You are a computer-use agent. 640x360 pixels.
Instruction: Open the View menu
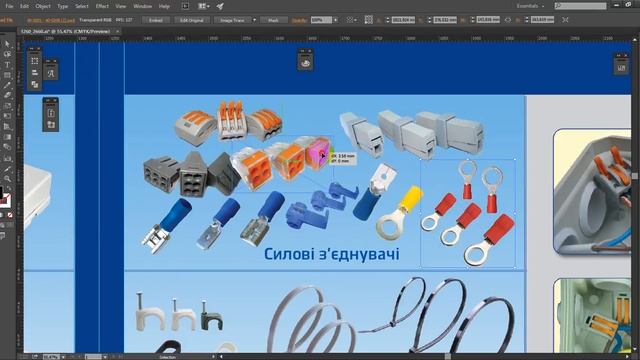click(121, 6)
